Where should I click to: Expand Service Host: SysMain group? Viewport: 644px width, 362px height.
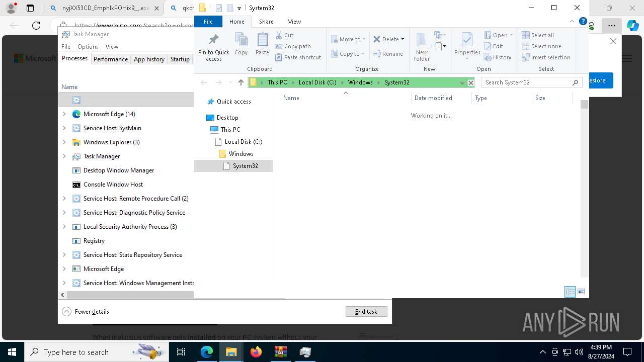pos(64,128)
